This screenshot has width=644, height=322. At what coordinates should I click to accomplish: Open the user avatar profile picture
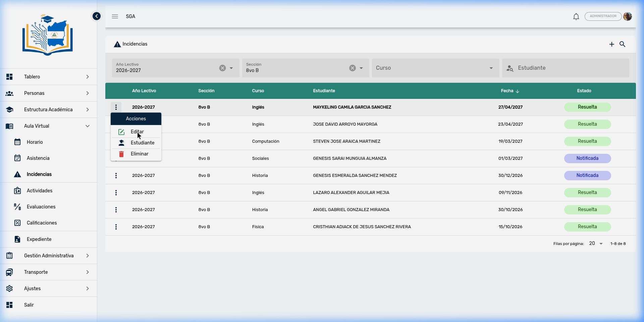click(628, 16)
